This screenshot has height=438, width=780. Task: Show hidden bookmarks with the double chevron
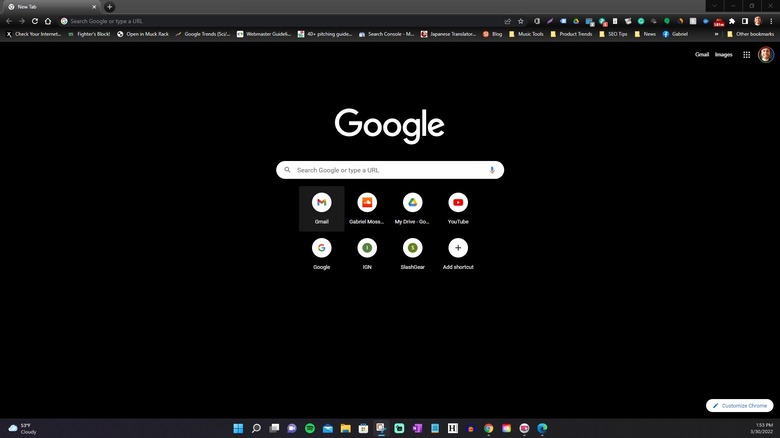(716, 34)
